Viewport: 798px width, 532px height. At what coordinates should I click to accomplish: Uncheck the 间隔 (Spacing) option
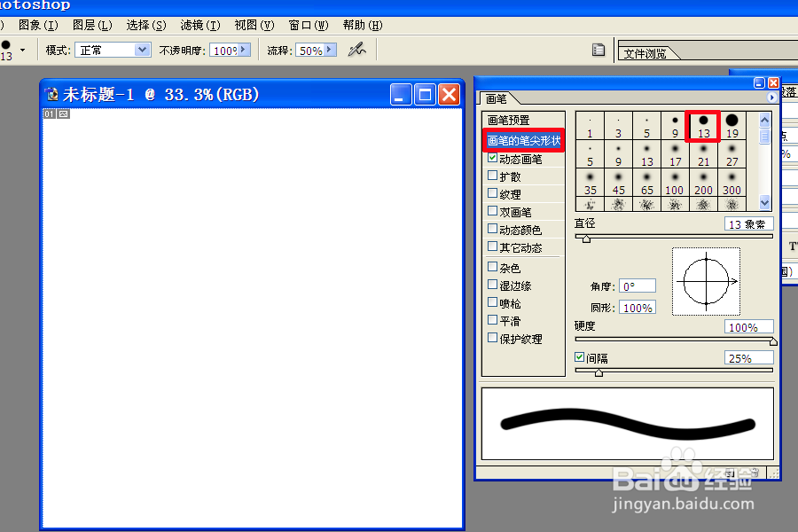pyautogui.click(x=581, y=357)
